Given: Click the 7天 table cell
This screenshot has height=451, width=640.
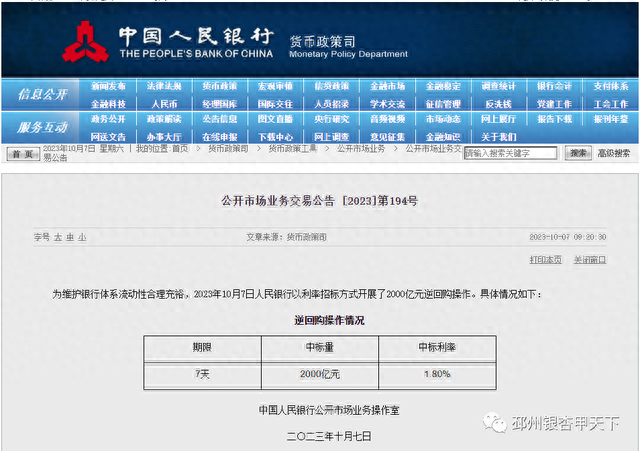Looking at the screenshot, I should point(202,374).
